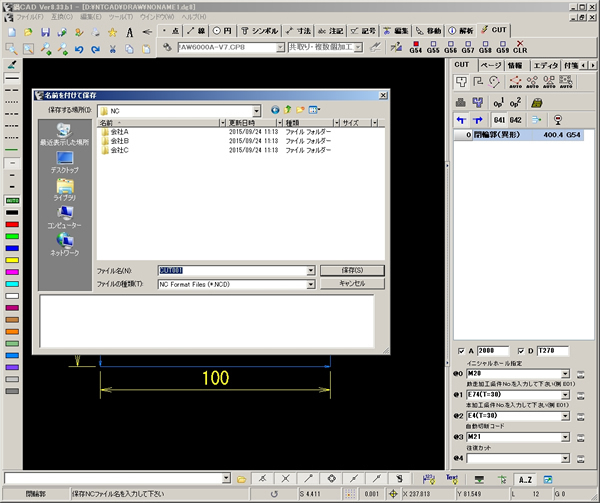
Task: Expand the @1 E74(T=30) dropdown
Action: [x=565, y=395]
